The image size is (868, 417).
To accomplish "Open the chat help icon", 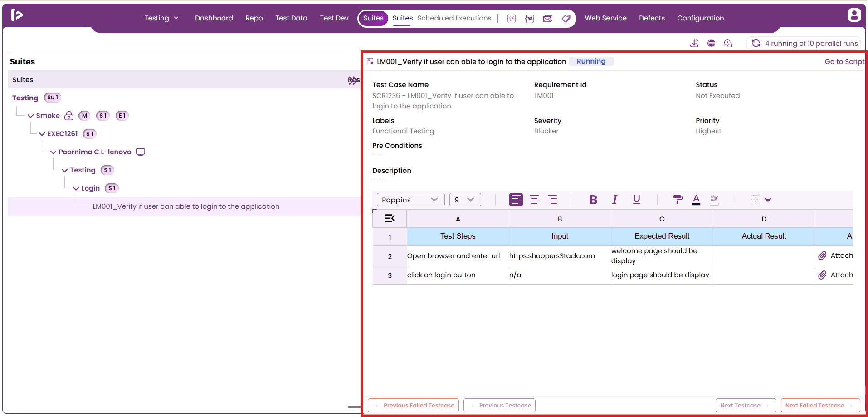I will pyautogui.click(x=728, y=44).
